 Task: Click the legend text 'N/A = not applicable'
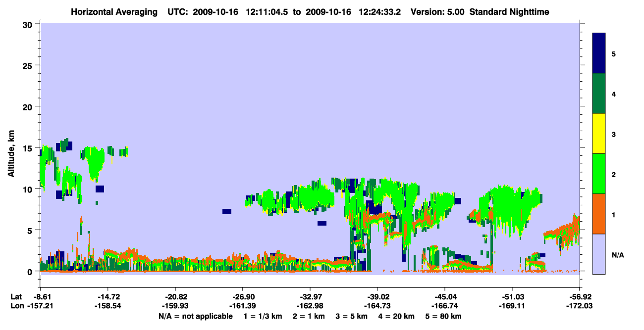195,316
